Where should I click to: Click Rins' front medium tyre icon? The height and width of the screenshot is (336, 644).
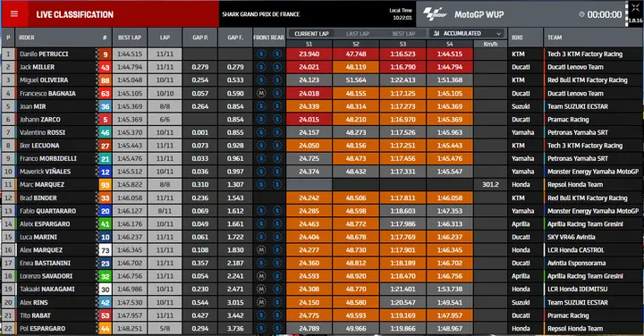261,302
